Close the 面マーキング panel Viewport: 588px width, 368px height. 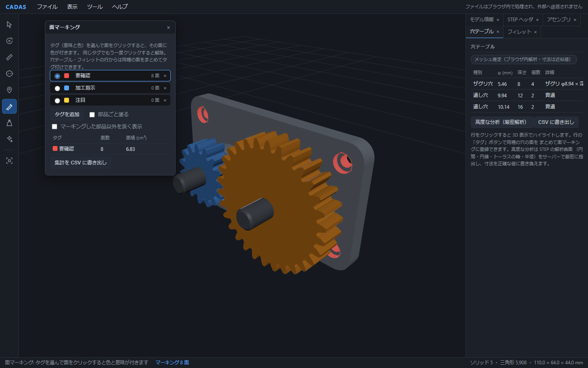[168, 27]
